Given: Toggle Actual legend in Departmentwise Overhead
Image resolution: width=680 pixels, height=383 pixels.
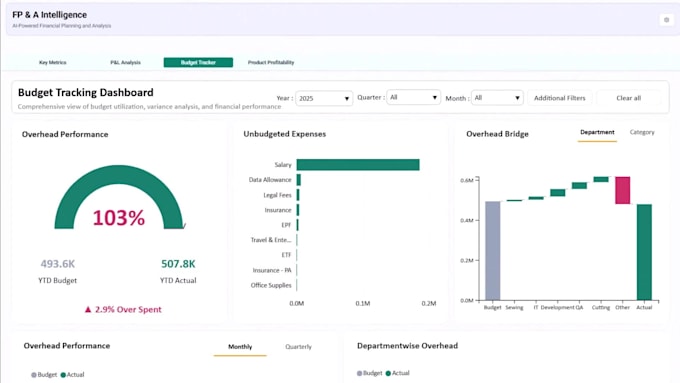Looking at the screenshot, I should point(398,373).
